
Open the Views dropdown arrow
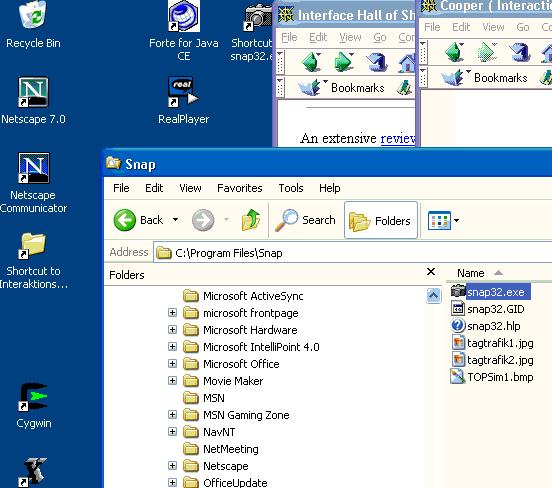click(x=457, y=220)
